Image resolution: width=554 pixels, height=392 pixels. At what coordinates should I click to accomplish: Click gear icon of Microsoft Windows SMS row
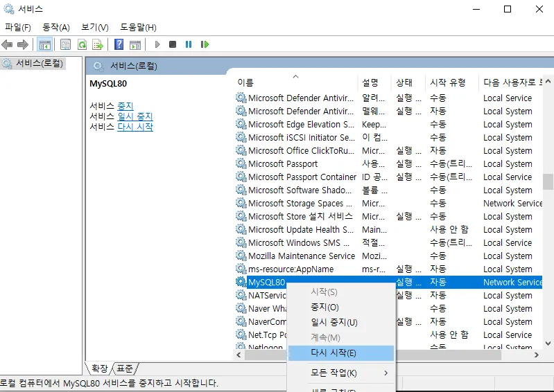[x=241, y=243]
